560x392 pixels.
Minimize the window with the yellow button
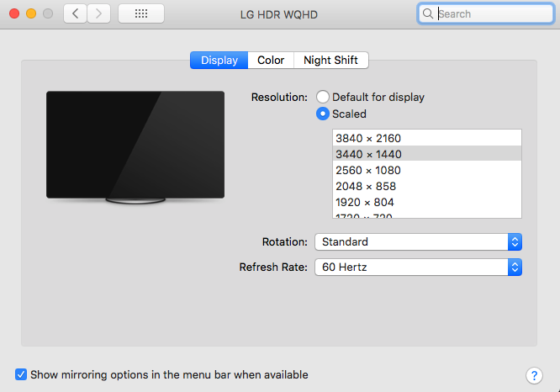pos(31,14)
